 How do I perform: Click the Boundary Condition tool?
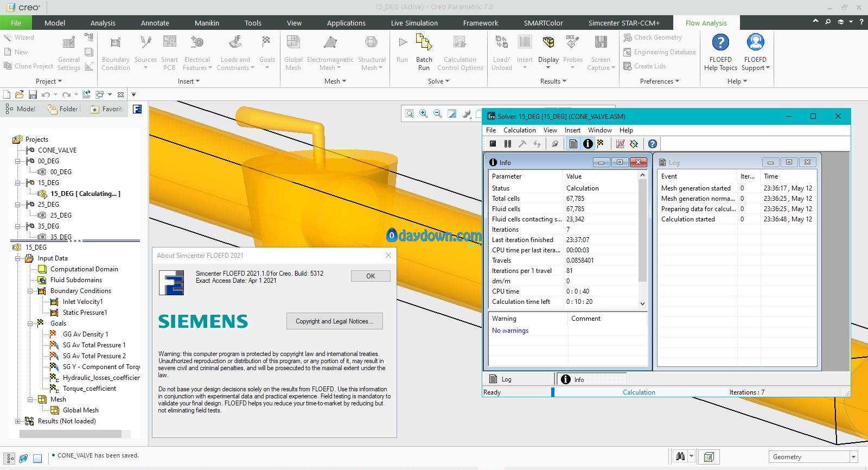click(x=116, y=52)
